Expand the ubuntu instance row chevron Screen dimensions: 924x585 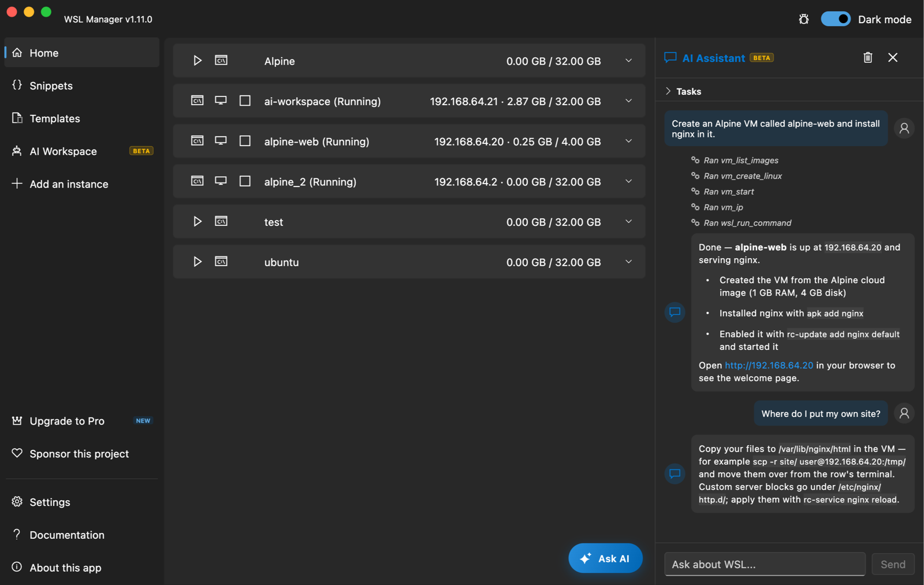point(629,262)
